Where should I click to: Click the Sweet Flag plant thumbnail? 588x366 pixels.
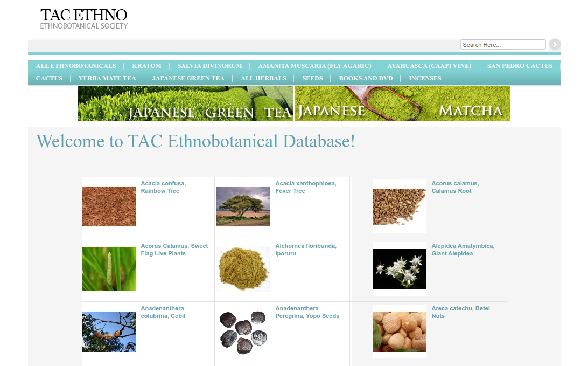click(x=109, y=269)
